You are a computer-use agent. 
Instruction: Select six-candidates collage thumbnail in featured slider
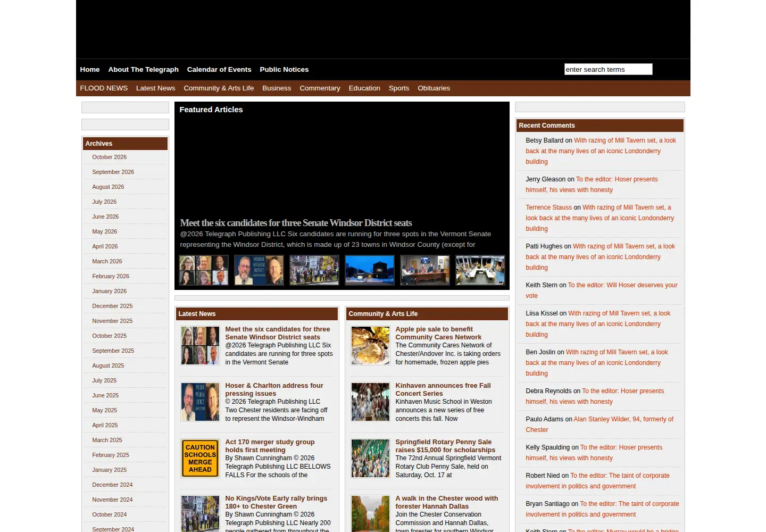[204, 270]
